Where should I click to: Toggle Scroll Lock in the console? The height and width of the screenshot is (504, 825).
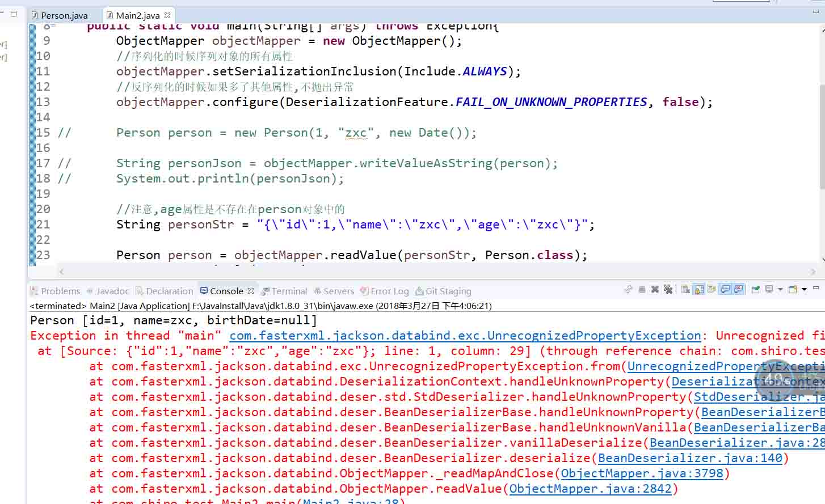point(699,289)
